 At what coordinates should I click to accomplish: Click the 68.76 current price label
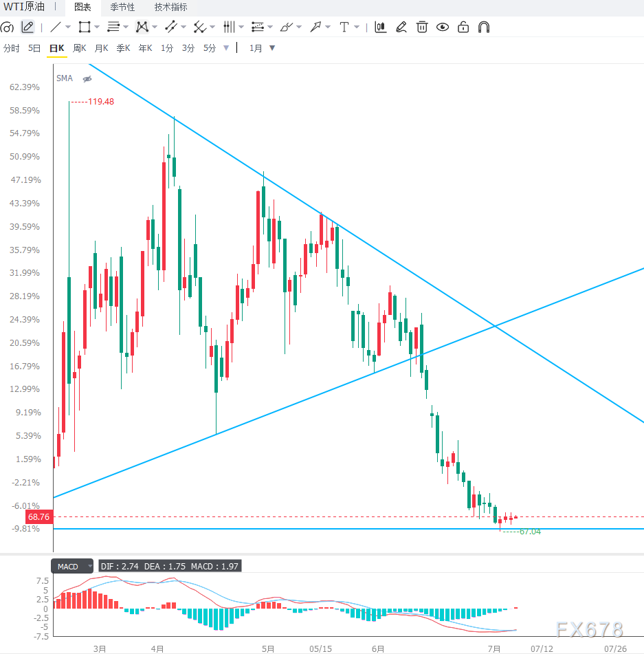pos(38,516)
